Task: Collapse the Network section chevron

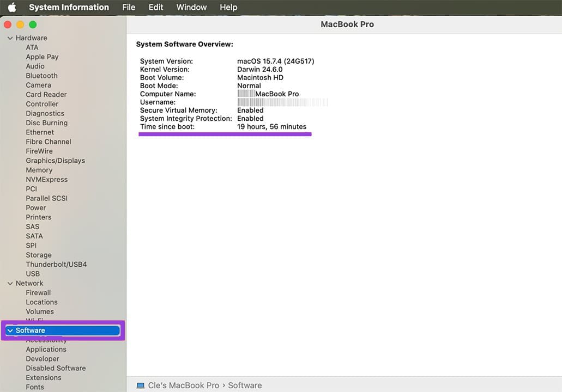Action: [10, 284]
